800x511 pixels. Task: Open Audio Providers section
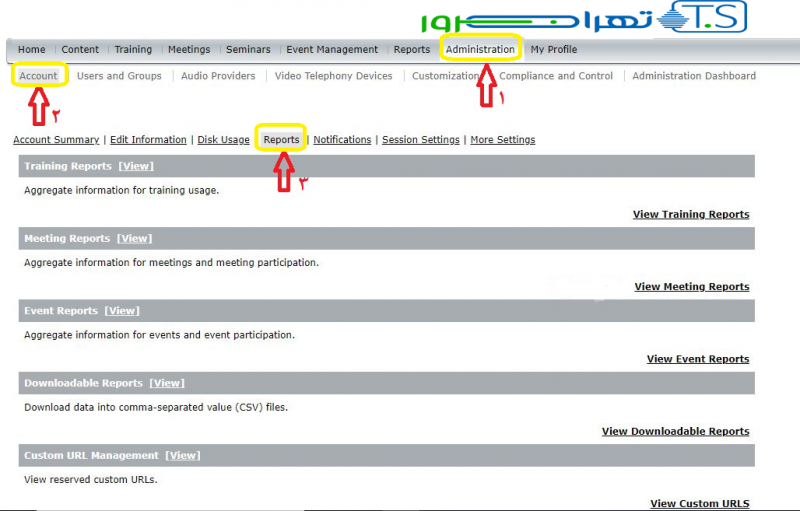(218, 76)
